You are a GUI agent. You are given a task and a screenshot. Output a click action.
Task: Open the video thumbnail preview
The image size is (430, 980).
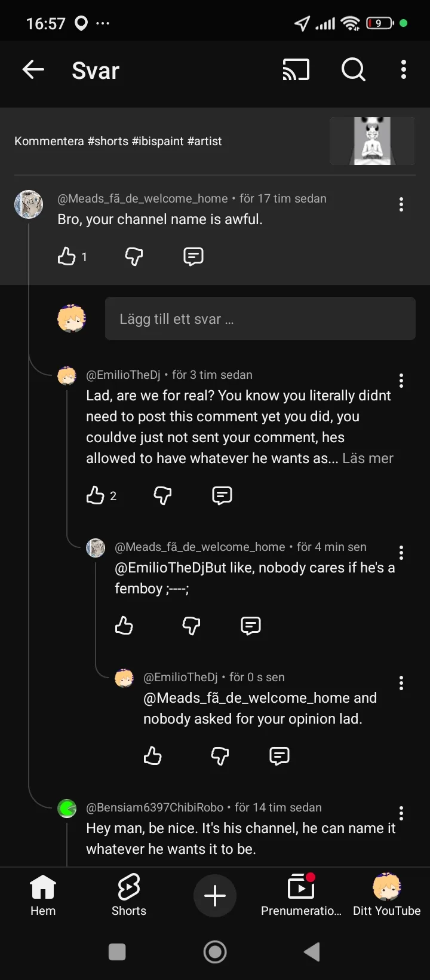[372, 141]
